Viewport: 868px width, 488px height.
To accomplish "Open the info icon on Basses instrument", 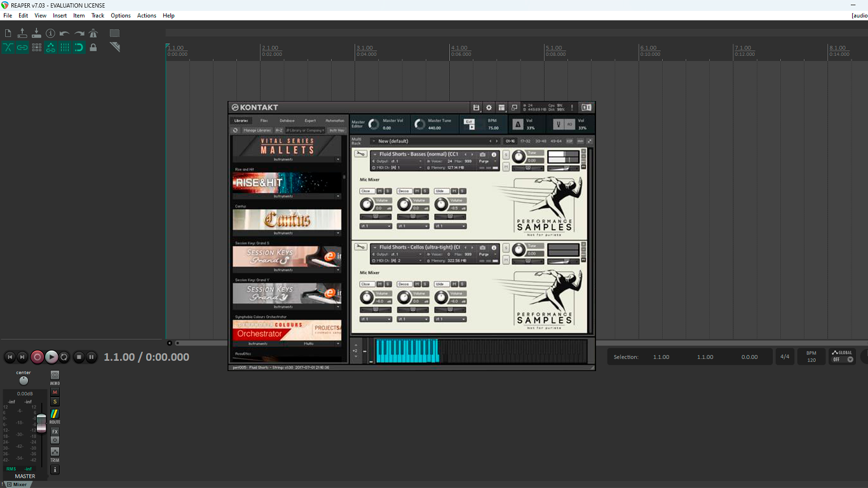I will click(494, 154).
